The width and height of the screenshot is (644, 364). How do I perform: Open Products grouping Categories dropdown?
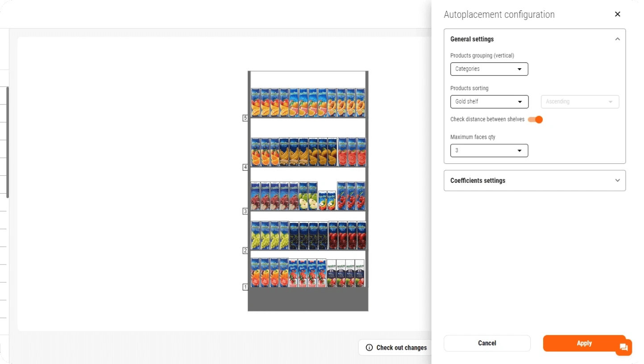pos(489,69)
